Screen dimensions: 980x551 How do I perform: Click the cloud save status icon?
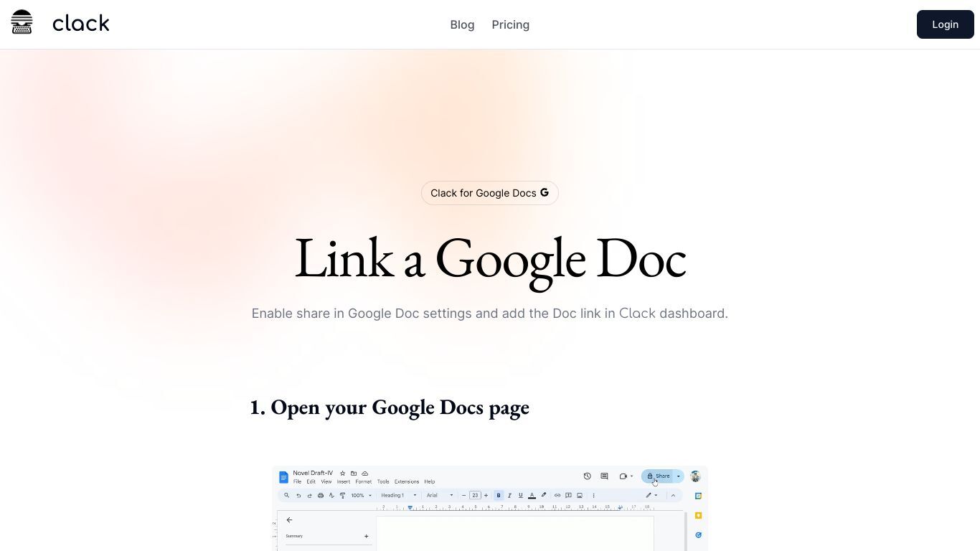364,474
